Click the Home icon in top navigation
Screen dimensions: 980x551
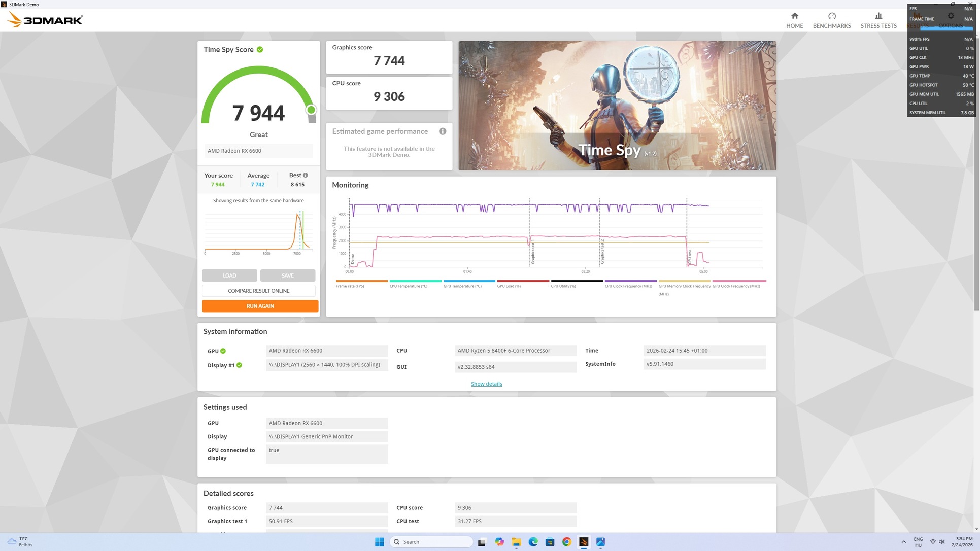[794, 16]
